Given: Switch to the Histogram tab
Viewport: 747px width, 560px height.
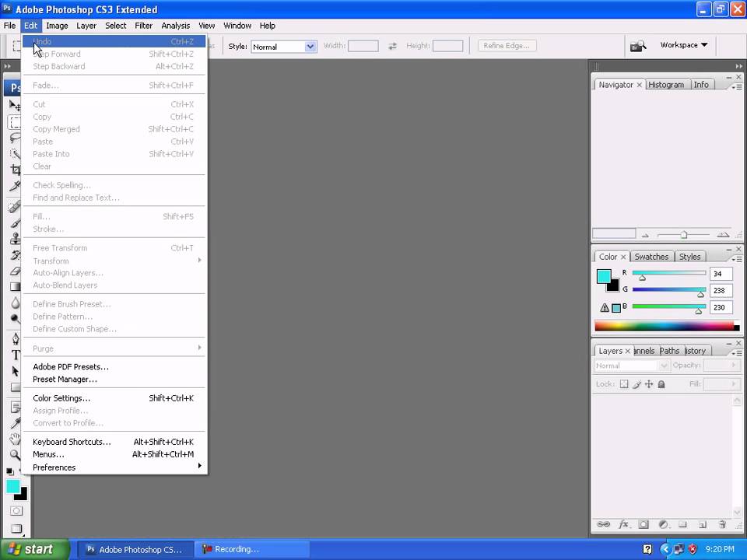Looking at the screenshot, I should click(x=666, y=84).
